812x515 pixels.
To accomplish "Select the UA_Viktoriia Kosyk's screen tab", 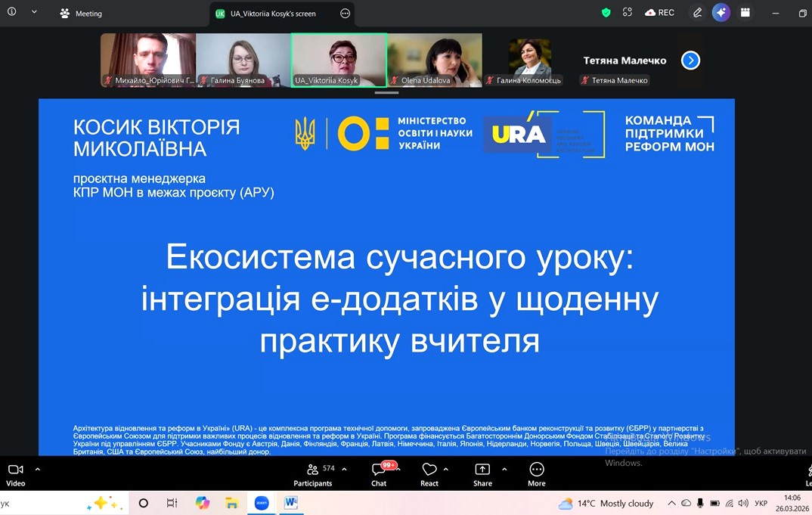I will (272, 14).
